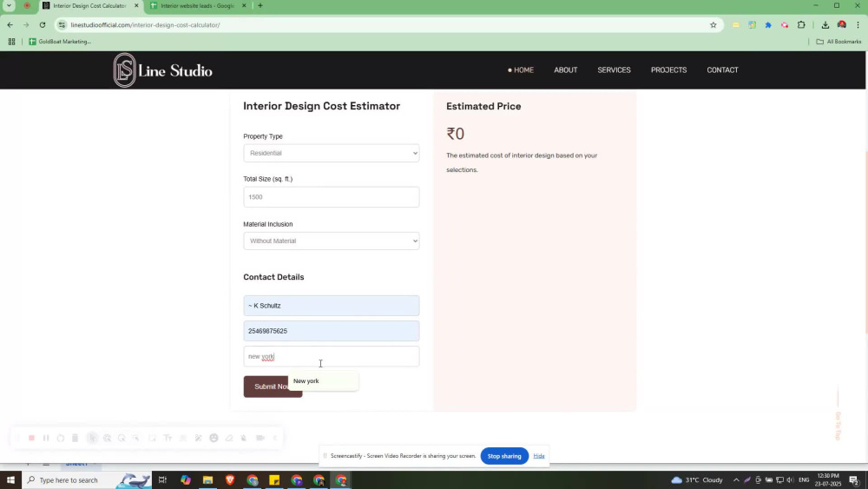Focus the name field with K Schultz

[331, 306]
